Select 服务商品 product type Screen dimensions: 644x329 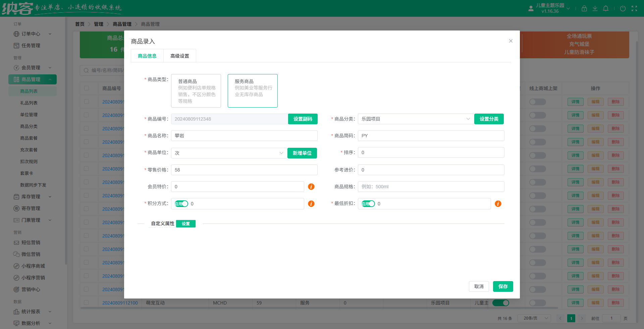(x=253, y=91)
